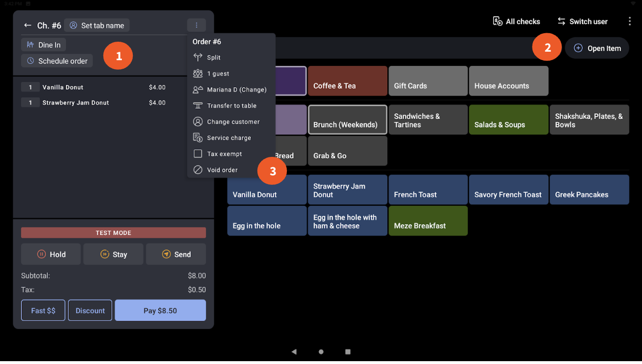
Task: Click the Void order icon
Action: (197, 170)
